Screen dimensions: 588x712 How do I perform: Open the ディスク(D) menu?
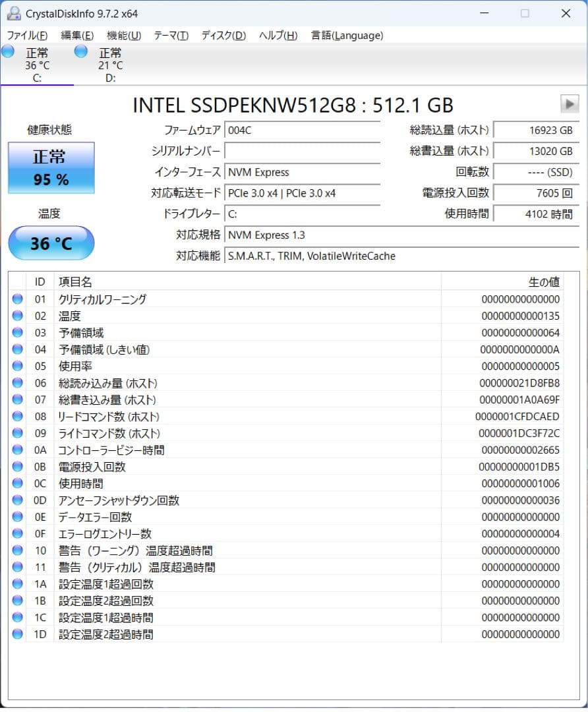pyautogui.click(x=224, y=36)
